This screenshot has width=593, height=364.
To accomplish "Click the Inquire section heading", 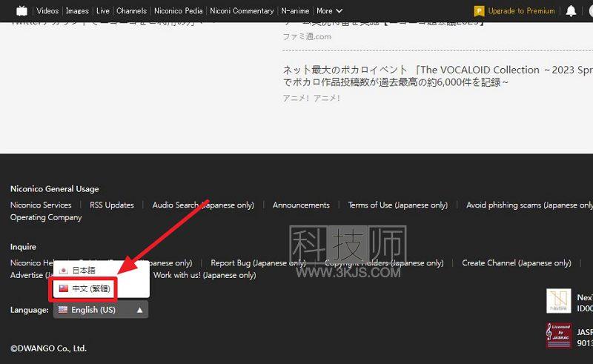I will point(23,247).
